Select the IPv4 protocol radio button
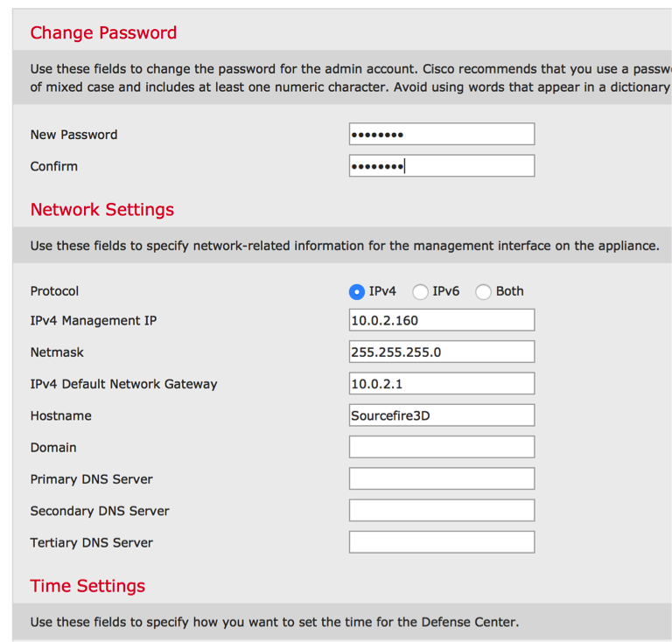This screenshot has height=642, width=672. coord(357,292)
